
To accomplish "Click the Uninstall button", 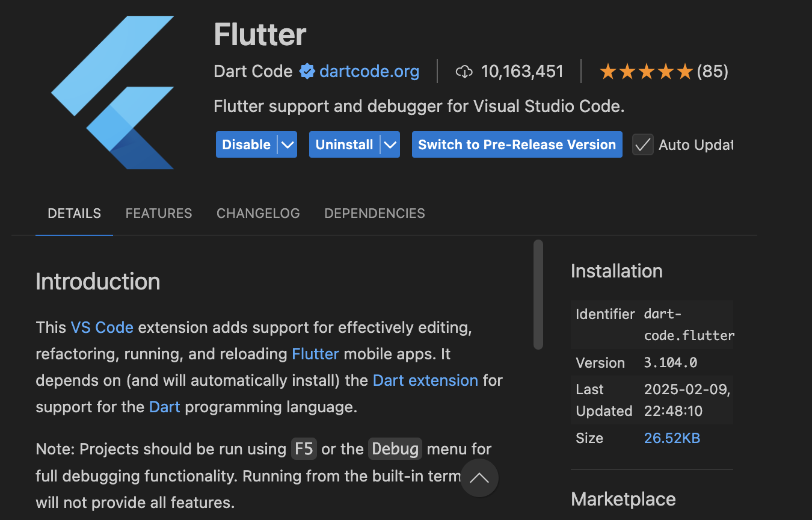I will pyautogui.click(x=345, y=145).
